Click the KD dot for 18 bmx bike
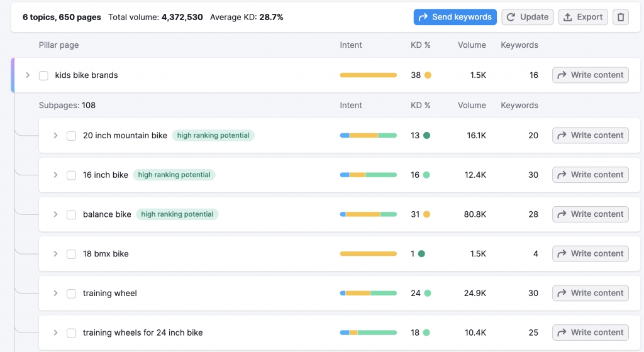Viewport: 644px width, 352px height. tap(421, 253)
